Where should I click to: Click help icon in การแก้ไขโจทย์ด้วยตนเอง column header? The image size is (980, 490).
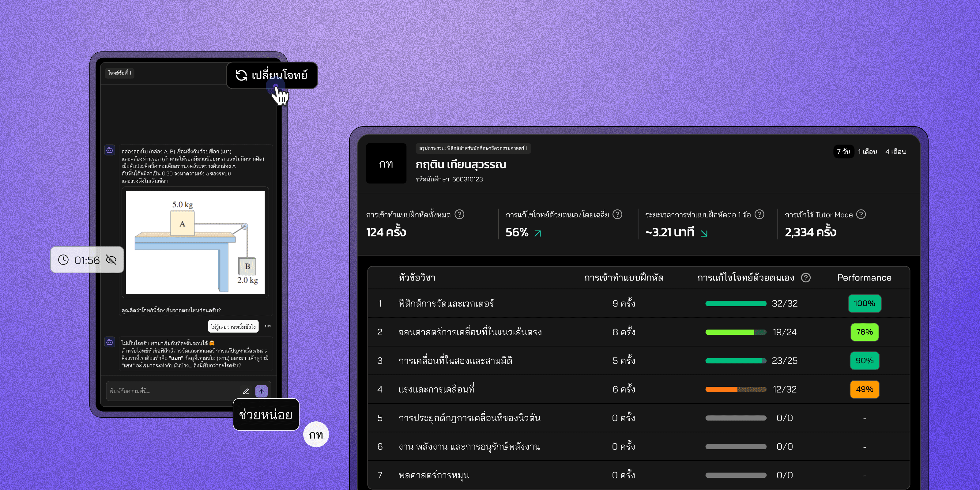coord(805,278)
